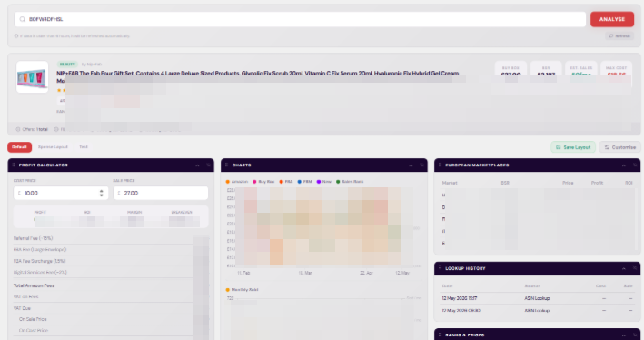Toggle the FBM series in chart legend

pos(305,181)
